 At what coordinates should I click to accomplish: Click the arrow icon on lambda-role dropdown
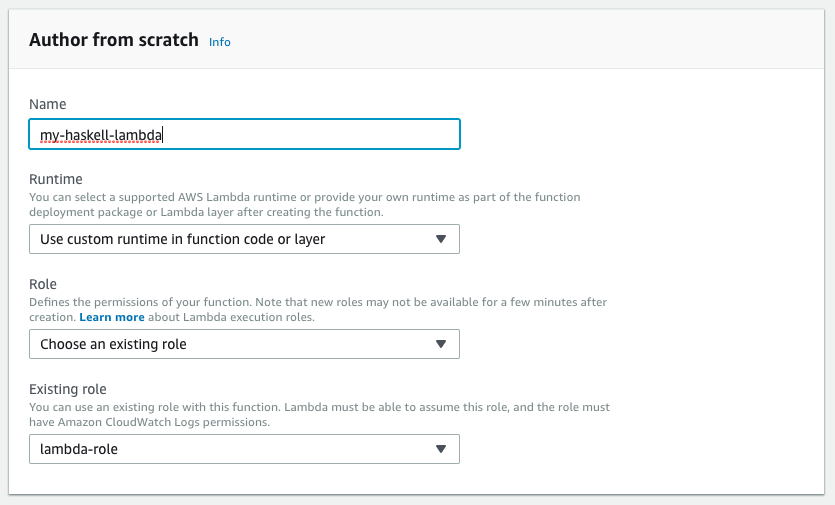(441, 449)
